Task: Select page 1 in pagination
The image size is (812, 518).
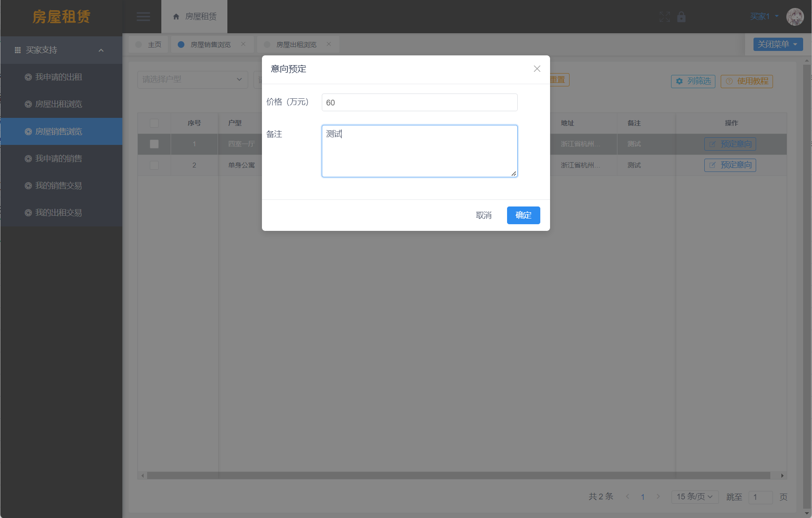Action: tap(643, 497)
